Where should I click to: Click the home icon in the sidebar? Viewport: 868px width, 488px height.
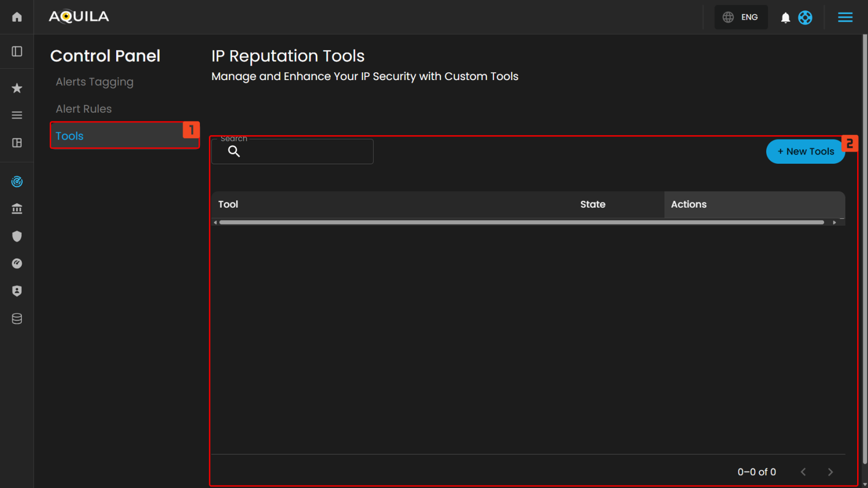[x=17, y=17]
